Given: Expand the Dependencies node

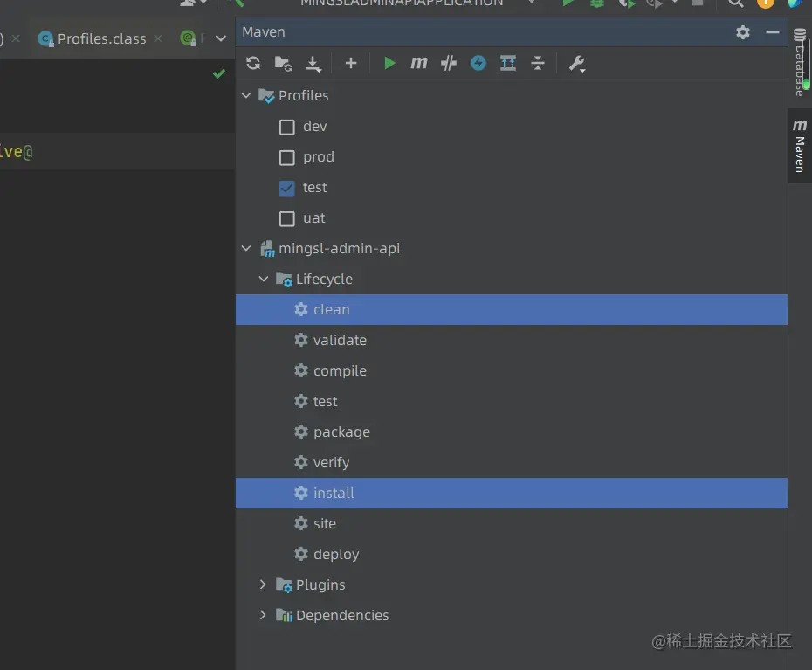Looking at the screenshot, I should 263,615.
